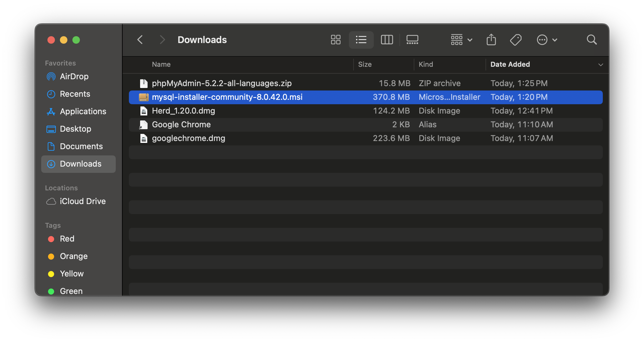Screen dimensions: 644x342
Task: Click the Alias kind cell
Action: (427, 125)
